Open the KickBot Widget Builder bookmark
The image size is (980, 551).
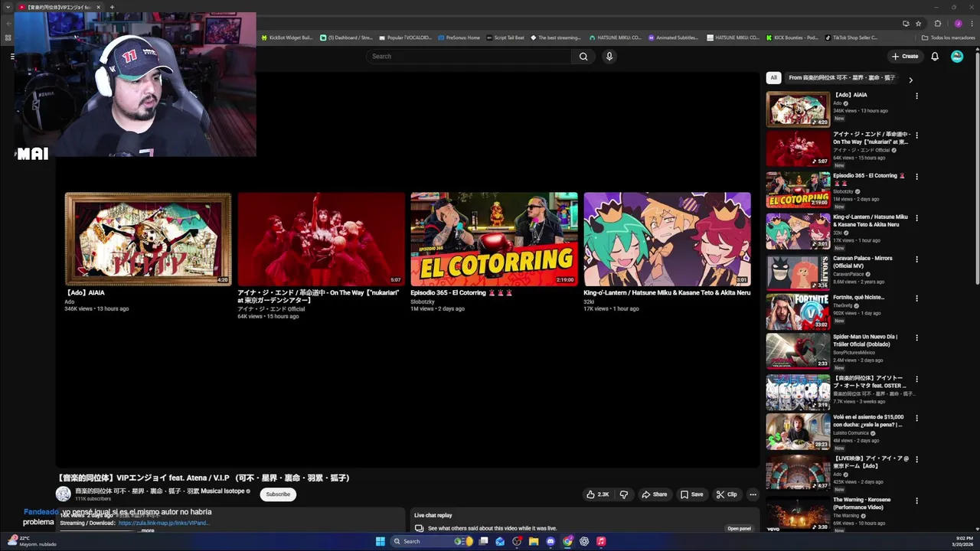point(286,37)
